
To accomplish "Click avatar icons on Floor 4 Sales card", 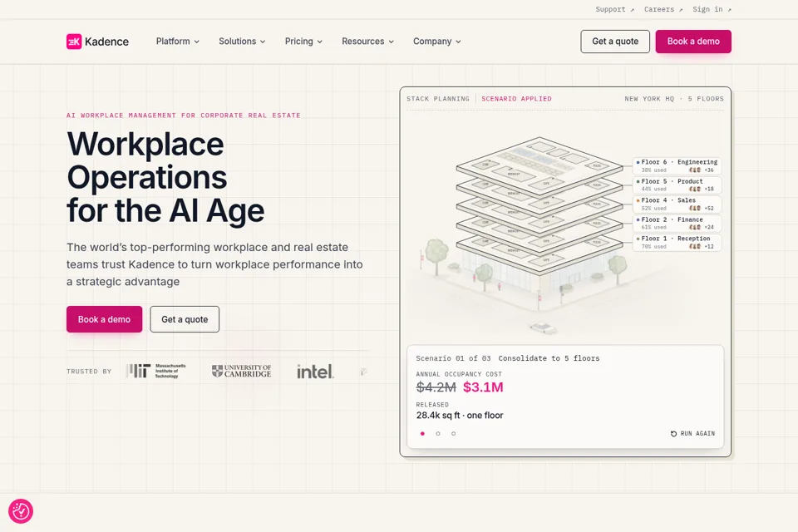I will (695, 208).
